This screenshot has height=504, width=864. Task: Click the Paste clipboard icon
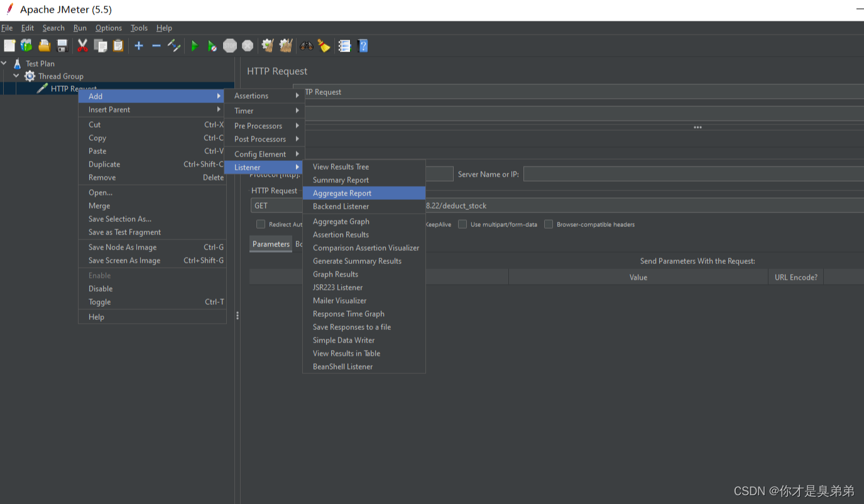pos(118,45)
